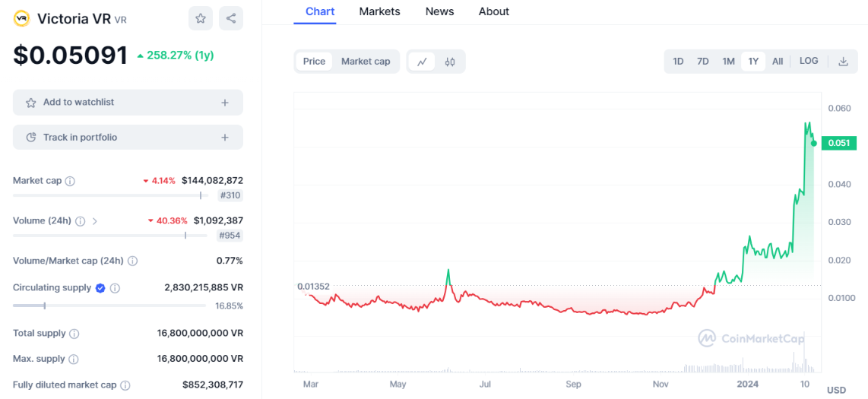Screen dimensions: 868x399
Task: Expand Add to watlist with plus sign
Action: pos(225,103)
